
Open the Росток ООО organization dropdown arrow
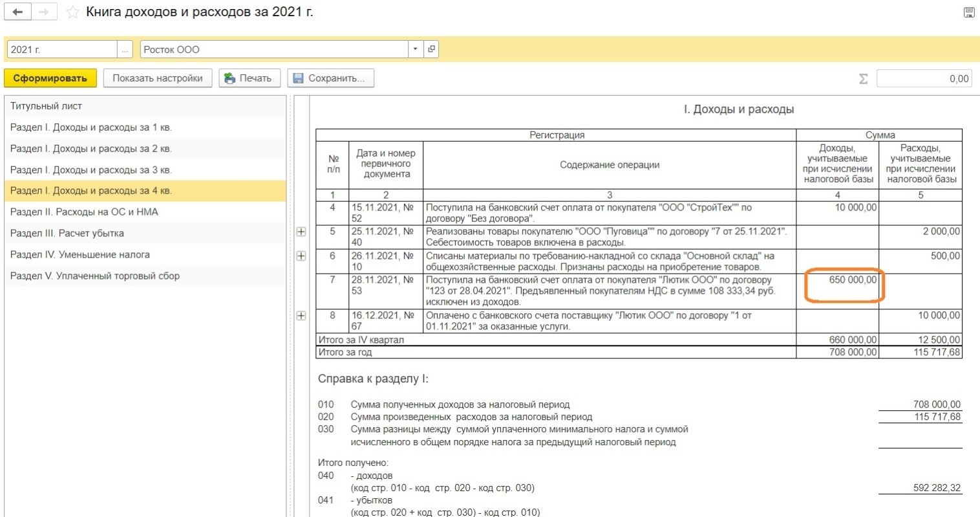tap(415, 49)
